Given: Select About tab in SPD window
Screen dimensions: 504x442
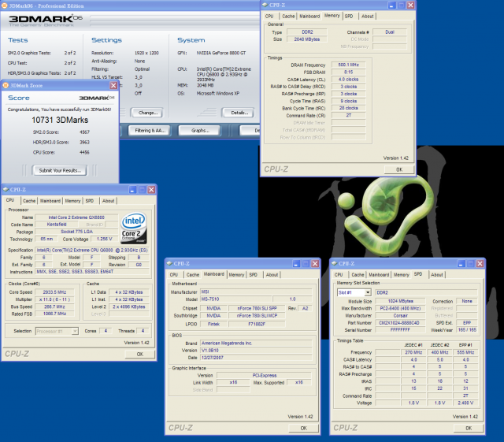Looking at the screenshot, I should point(437,275).
